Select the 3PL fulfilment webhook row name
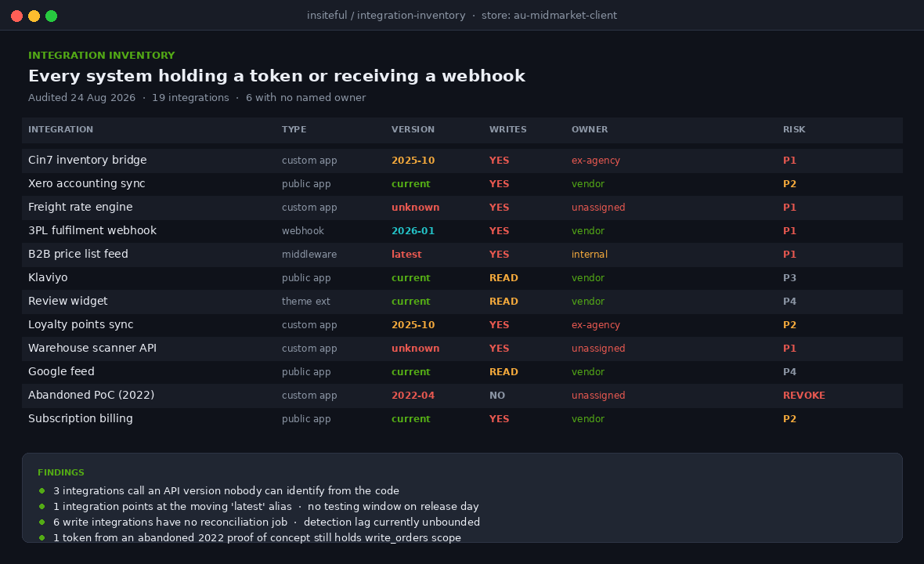 (92, 231)
